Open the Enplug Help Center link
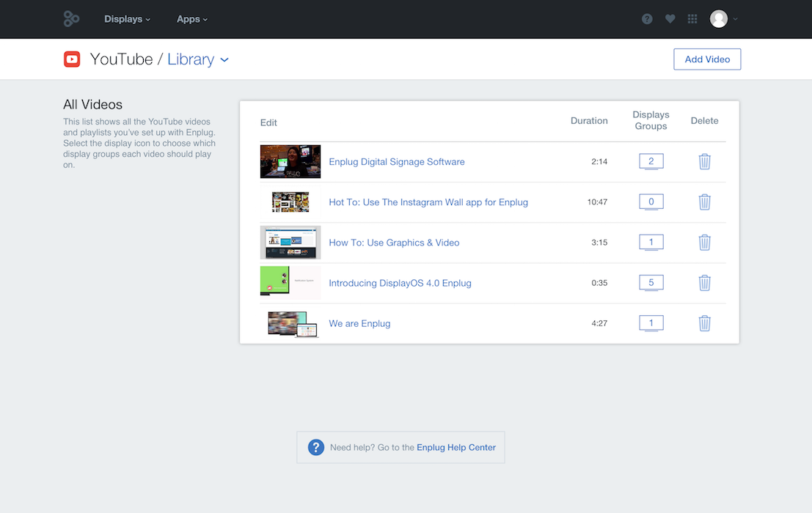Image resolution: width=812 pixels, height=513 pixels. (456, 447)
